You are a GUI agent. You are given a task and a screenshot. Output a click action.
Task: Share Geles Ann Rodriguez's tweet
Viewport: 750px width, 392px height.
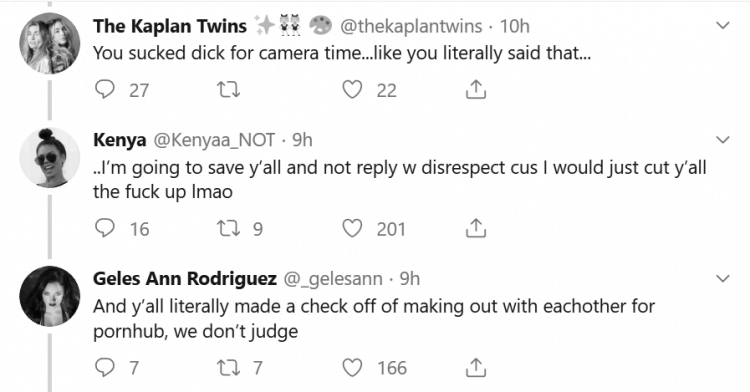pyautogui.click(x=475, y=367)
